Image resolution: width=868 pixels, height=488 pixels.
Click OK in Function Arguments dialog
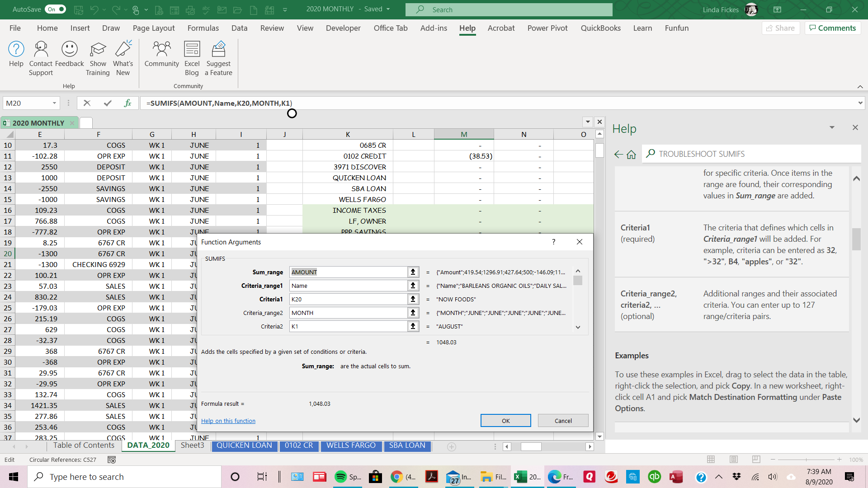pos(505,421)
